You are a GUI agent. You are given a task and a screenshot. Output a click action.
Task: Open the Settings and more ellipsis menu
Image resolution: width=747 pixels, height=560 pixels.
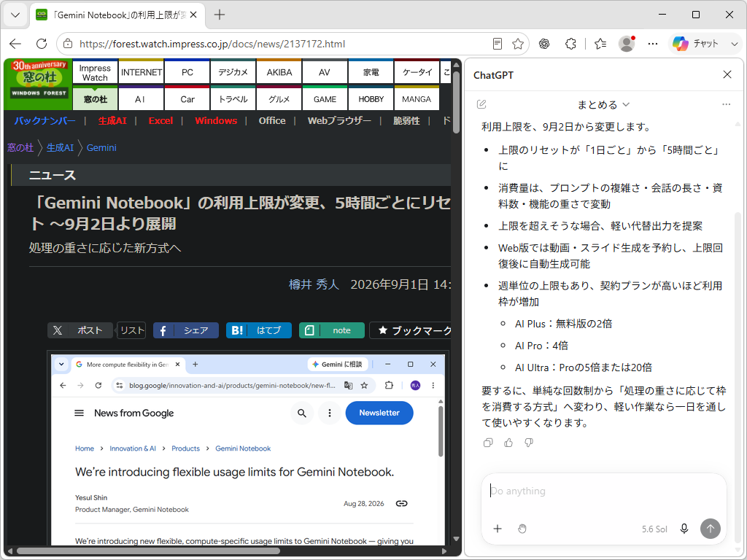653,44
